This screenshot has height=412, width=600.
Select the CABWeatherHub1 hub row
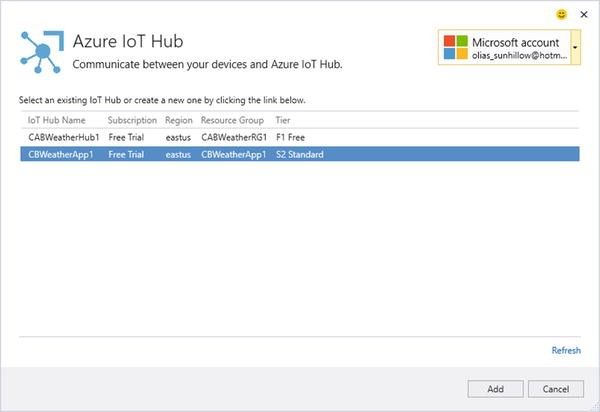coord(300,137)
